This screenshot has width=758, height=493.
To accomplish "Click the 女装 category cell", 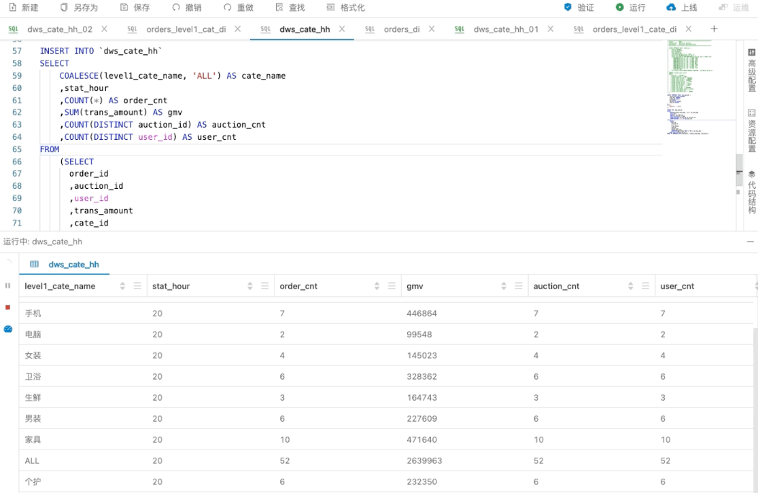I will [x=33, y=355].
